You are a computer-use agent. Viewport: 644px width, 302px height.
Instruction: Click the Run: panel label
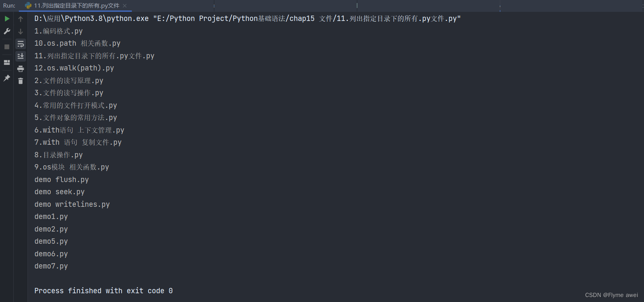pyautogui.click(x=9, y=6)
